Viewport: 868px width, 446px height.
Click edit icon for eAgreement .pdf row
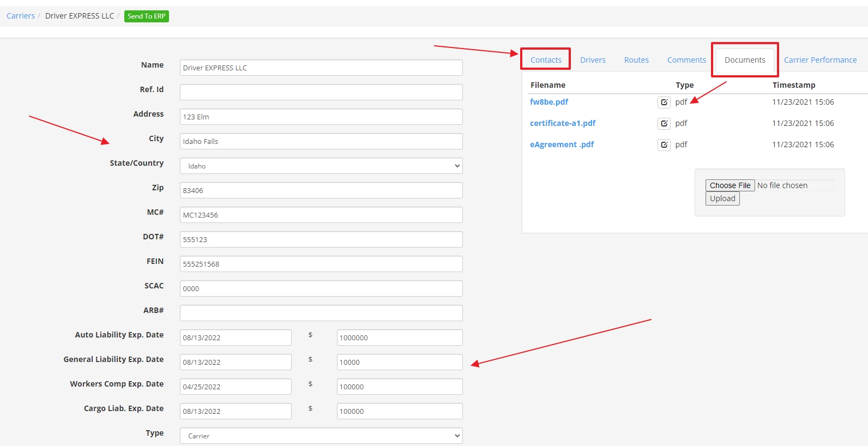click(664, 145)
